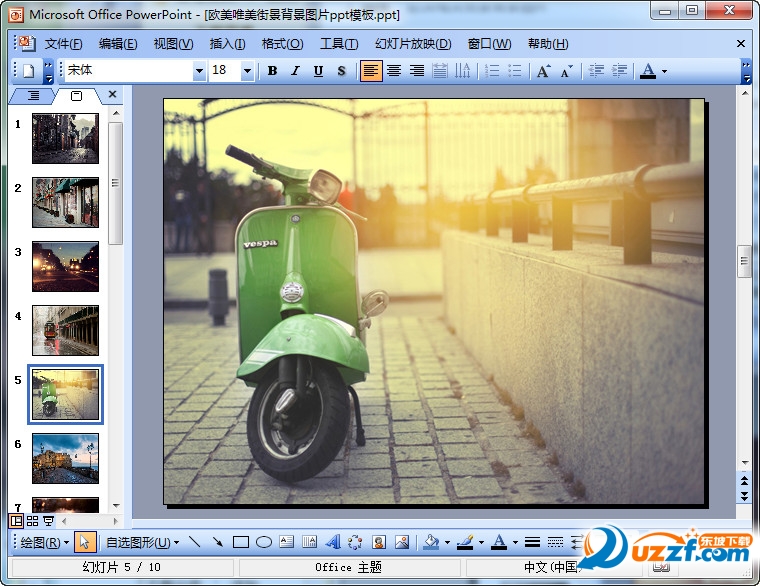Image resolution: width=760 pixels, height=586 pixels.
Task: Select the Rectangle shape tool
Action: 240,542
